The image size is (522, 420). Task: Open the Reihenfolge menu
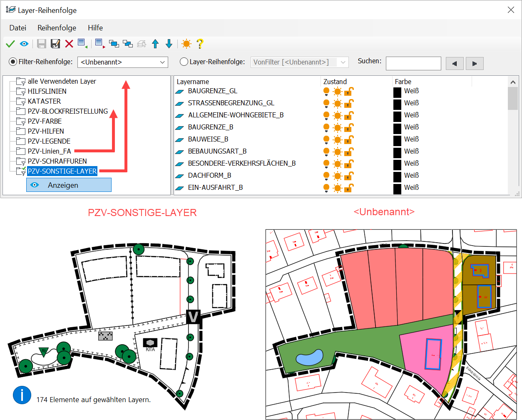57,28
